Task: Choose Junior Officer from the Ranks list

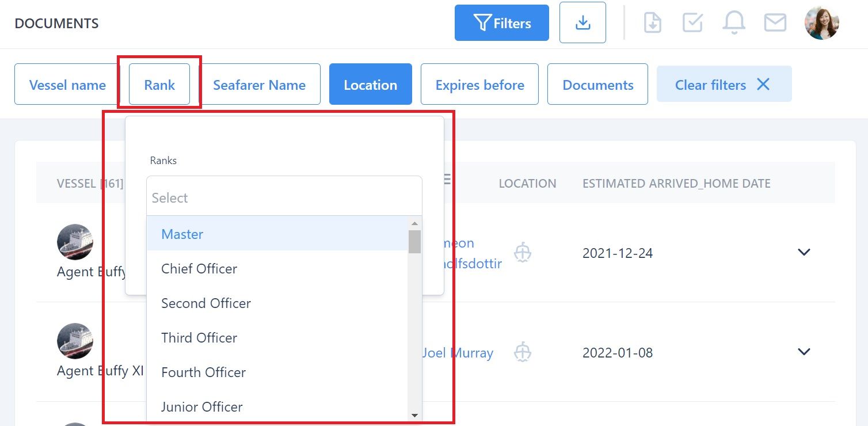Action: click(x=277, y=406)
